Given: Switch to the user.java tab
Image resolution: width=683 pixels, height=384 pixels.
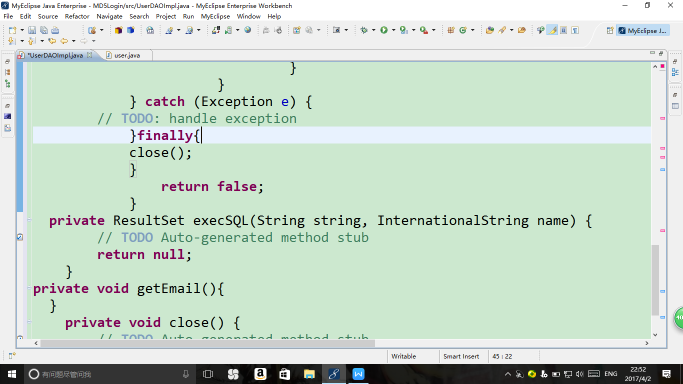Looking at the screenshot, I should tap(127, 55).
